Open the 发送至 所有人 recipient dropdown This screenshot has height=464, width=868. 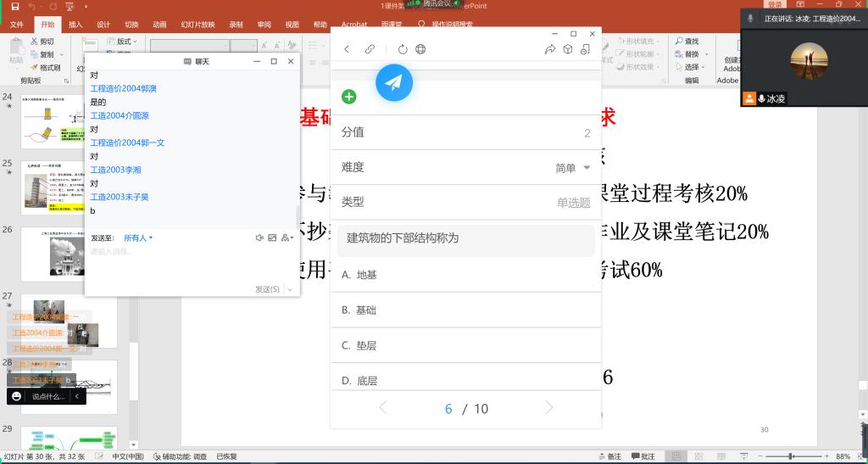(x=138, y=238)
